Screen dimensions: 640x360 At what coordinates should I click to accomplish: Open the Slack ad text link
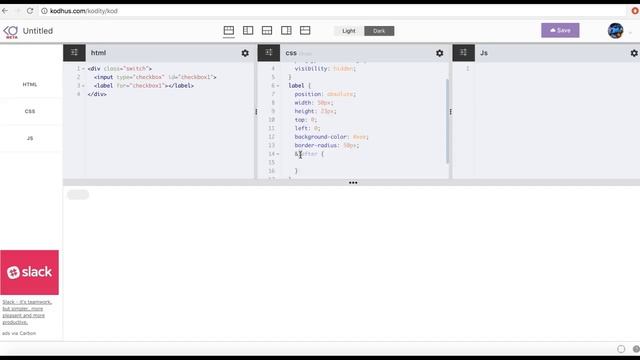tap(27, 312)
